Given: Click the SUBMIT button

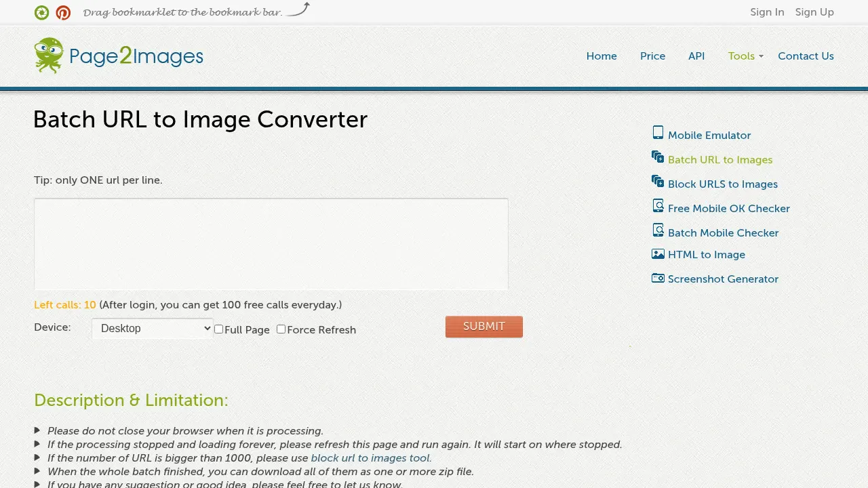Looking at the screenshot, I should tap(484, 327).
